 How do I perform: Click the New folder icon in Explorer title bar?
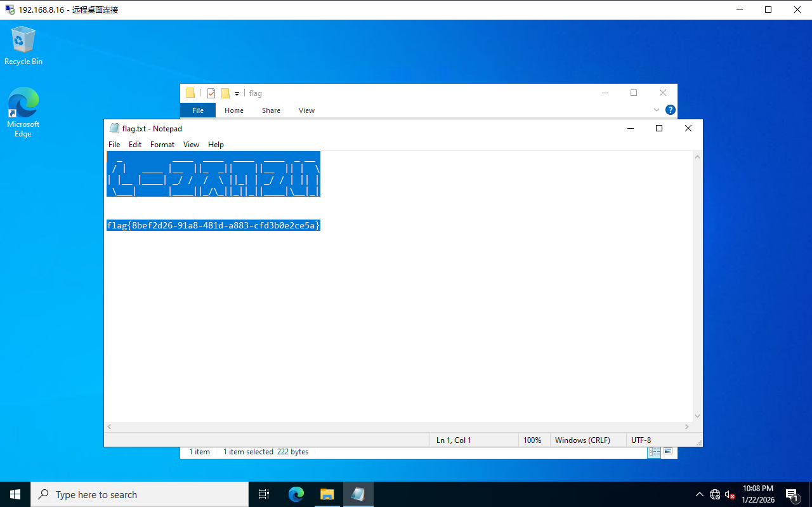(225, 93)
